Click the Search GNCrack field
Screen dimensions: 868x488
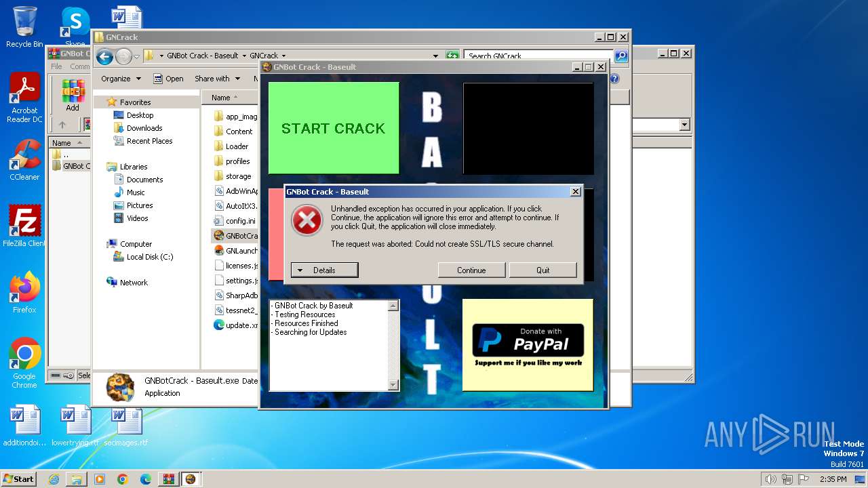tap(539, 56)
